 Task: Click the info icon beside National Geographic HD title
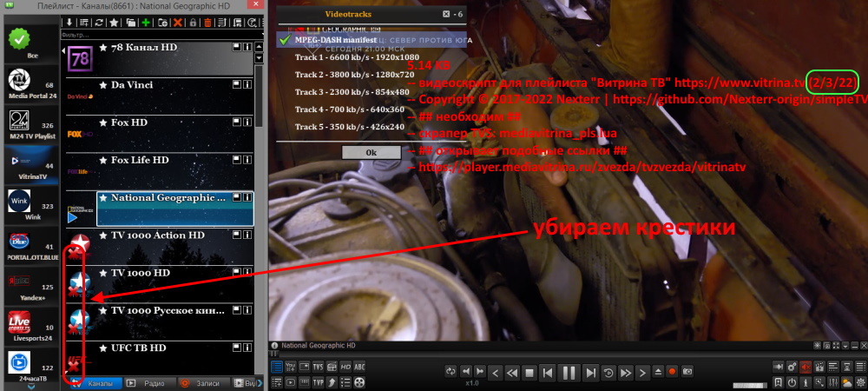tap(274, 346)
